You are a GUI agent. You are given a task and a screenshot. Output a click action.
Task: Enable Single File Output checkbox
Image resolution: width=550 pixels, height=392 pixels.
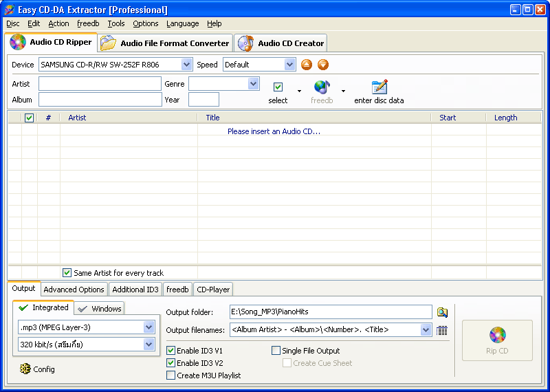pos(276,351)
